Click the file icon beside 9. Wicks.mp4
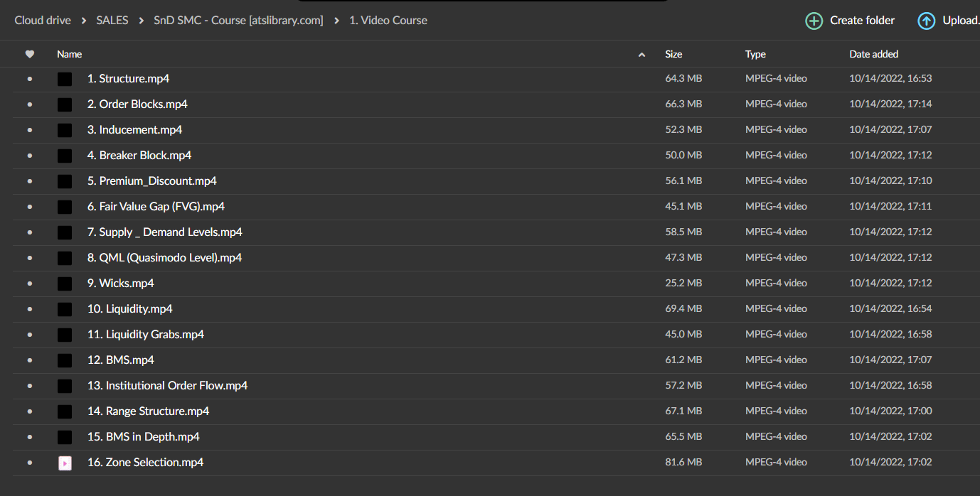980x496 pixels. [x=65, y=284]
